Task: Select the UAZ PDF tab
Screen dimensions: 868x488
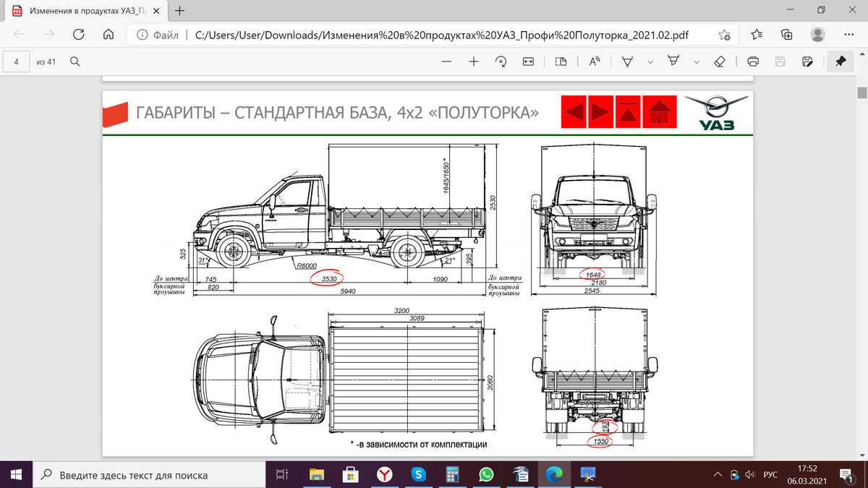Action: pos(87,11)
